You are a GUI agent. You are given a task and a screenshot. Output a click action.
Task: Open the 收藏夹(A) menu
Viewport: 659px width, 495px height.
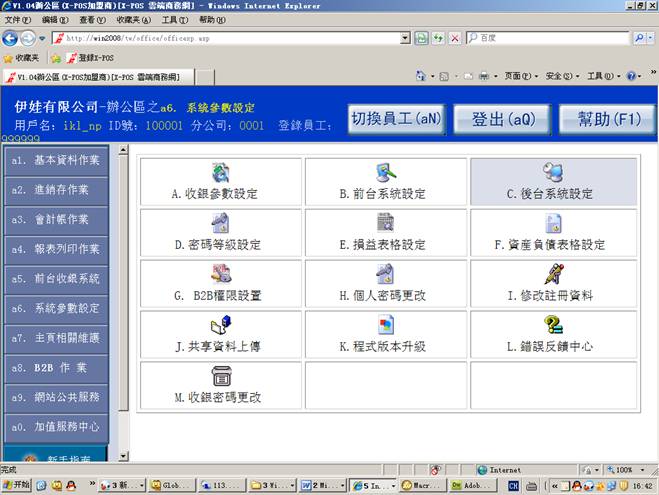coord(133,20)
